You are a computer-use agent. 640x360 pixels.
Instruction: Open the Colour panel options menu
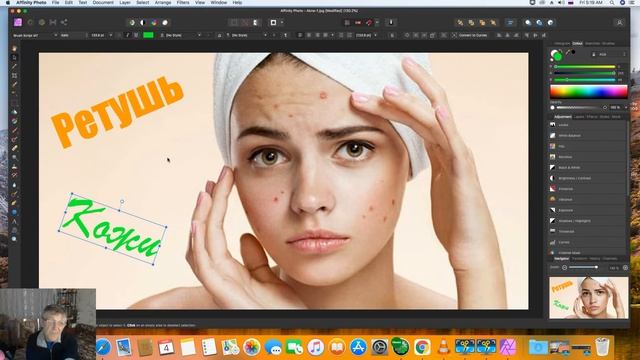[624, 54]
